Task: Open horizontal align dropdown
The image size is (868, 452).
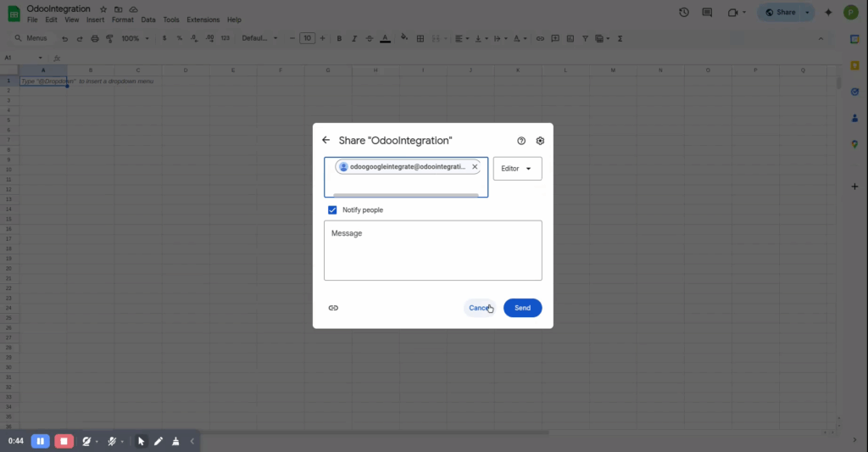Action: coord(461,39)
